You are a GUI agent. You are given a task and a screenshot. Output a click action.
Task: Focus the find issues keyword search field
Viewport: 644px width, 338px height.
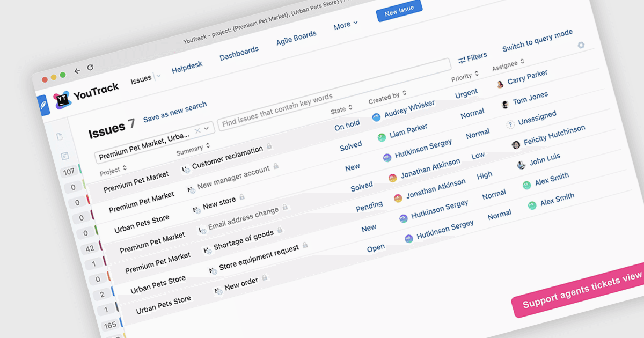334,94
